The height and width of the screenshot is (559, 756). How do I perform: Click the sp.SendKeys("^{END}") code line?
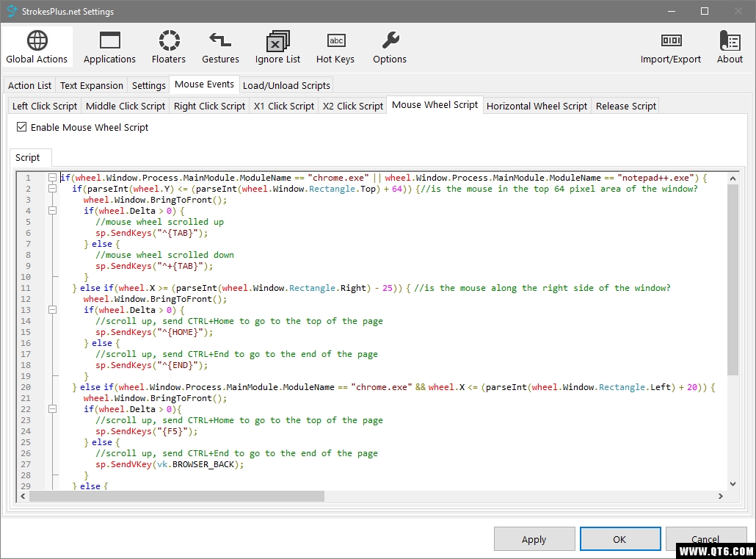[x=152, y=365]
